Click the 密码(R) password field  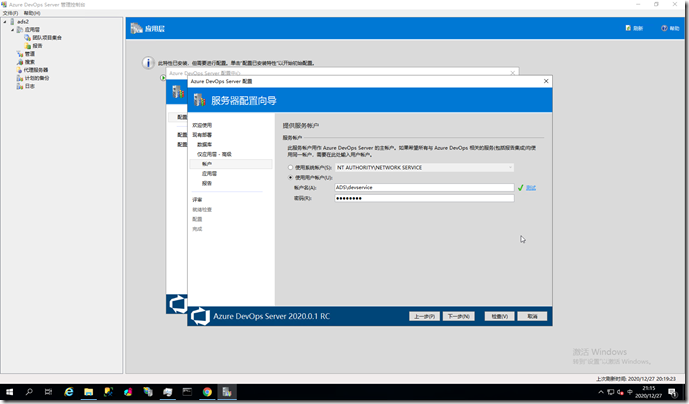click(424, 198)
